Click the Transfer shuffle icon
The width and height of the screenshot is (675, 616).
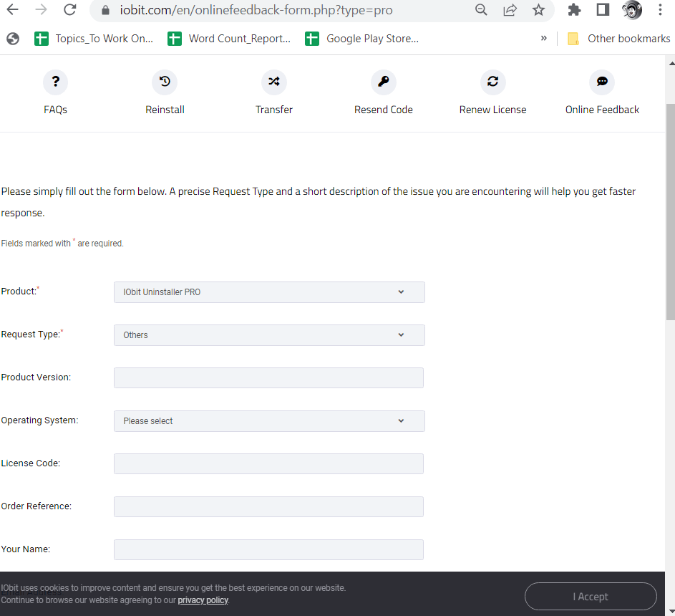pos(274,82)
